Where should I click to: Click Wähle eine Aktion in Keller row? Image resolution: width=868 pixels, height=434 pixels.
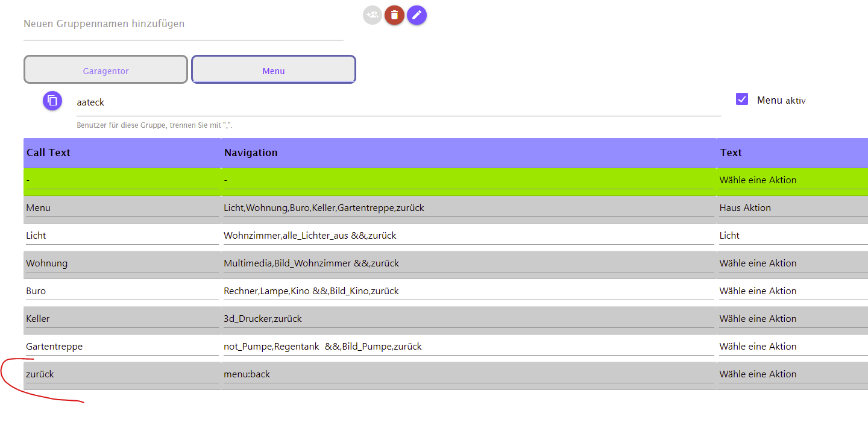point(793,319)
